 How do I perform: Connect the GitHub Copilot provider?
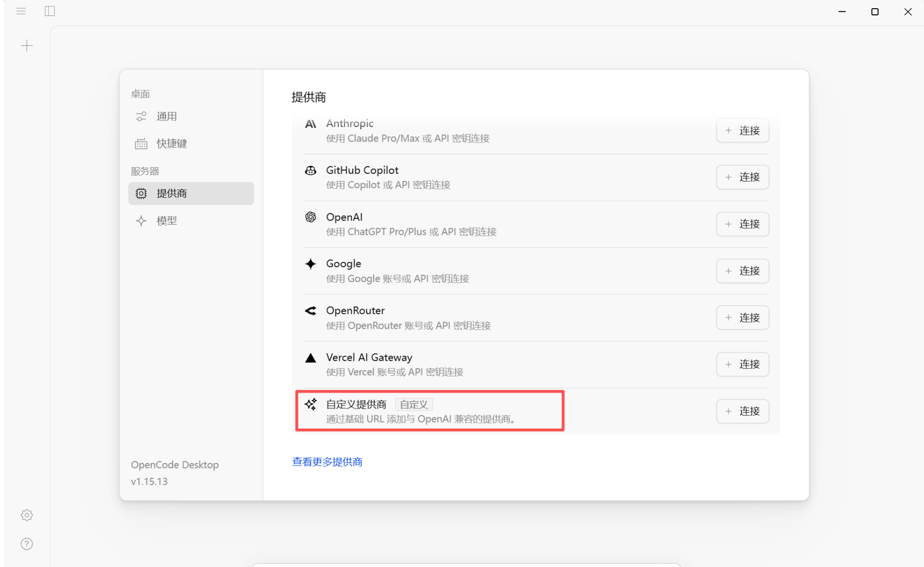(x=742, y=177)
